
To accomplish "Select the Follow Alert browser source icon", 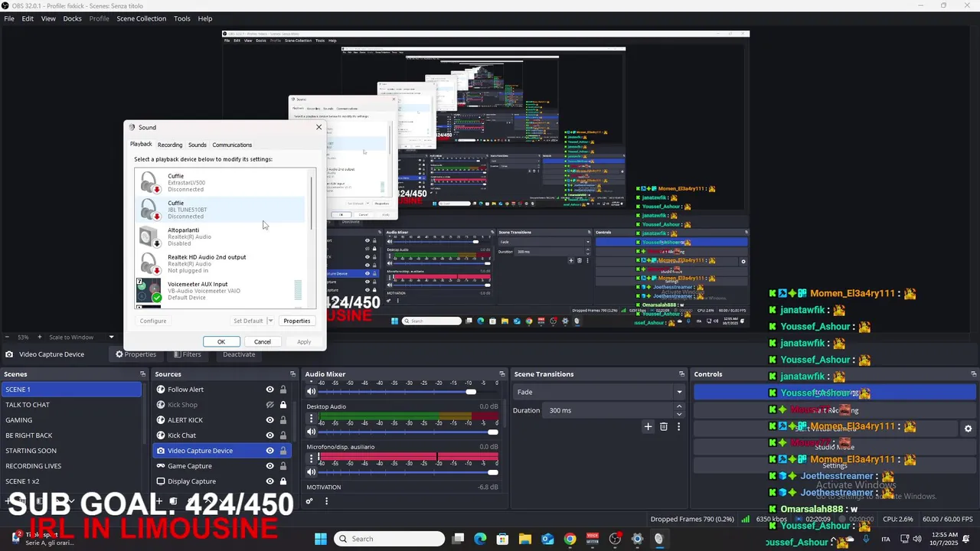I will 161,390.
